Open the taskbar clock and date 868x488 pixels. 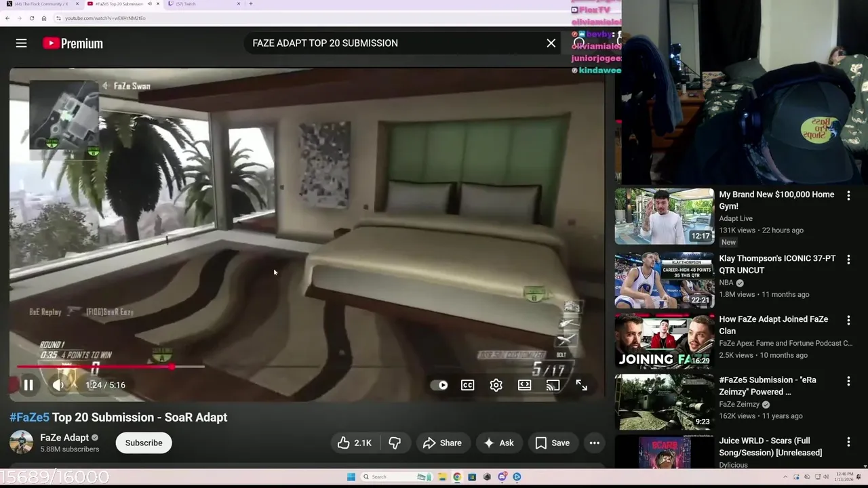point(844,476)
